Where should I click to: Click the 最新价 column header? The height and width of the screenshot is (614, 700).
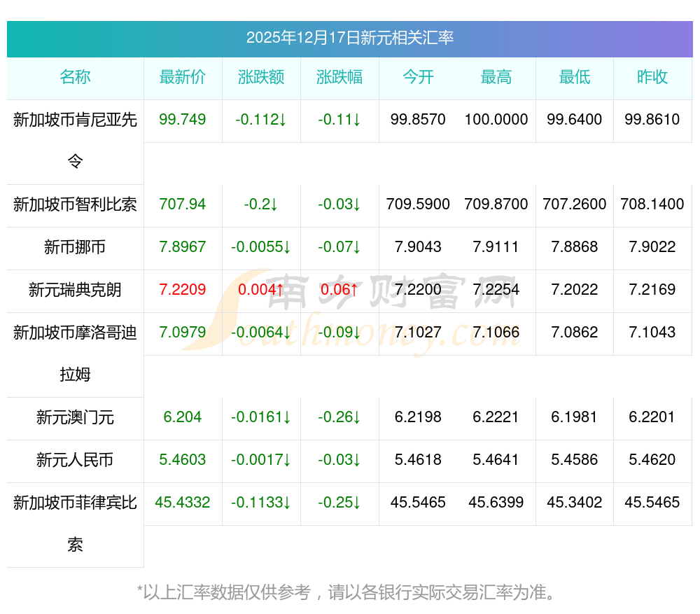183,78
